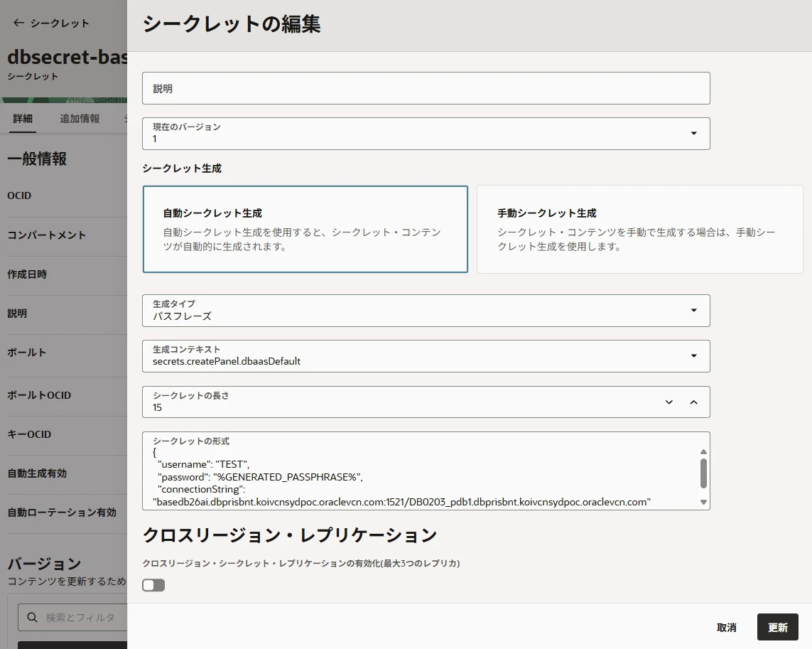This screenshot has height=649, width=812.
Task: Click the クロスリージョン・シークレット・レプリケーションの有効化 label
Action: coord(301,563)
